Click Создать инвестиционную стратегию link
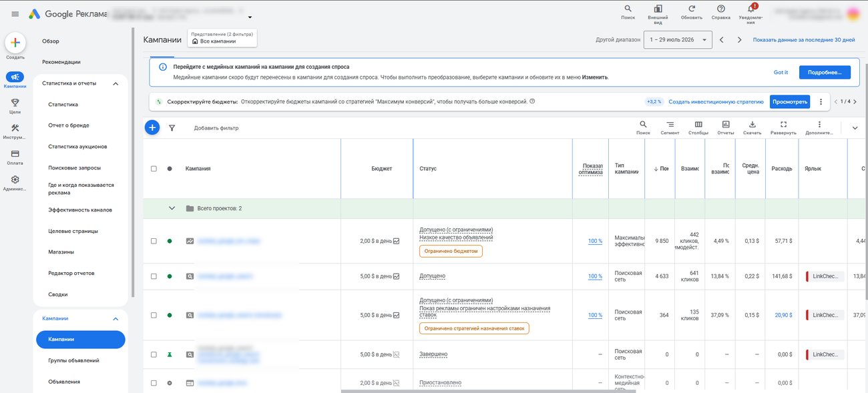The height and width of the screenshot is (393, 868). [x=716, y=102]
